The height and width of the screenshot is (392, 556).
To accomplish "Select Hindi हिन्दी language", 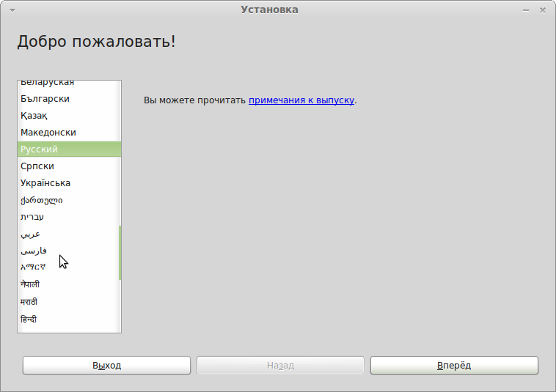I will [69, 319].
